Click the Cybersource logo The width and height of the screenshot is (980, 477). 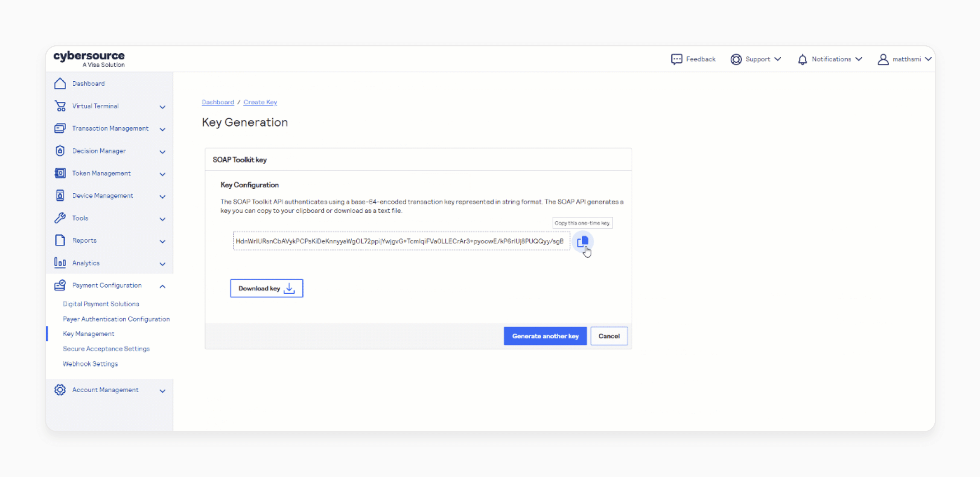coord(89,59)
